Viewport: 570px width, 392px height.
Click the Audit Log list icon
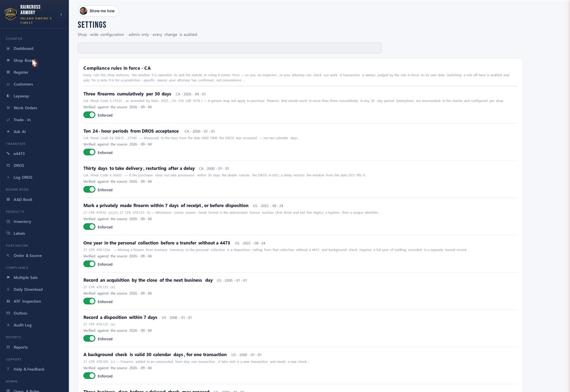pos(8,325)
